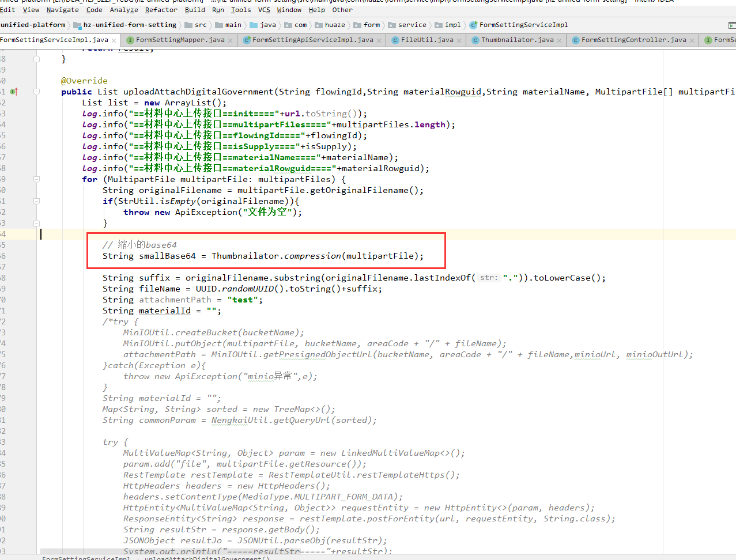Image resolution: width=736 pixels, height=560 pixels.
Task: Open the Window menu
Action: point(289,10)
